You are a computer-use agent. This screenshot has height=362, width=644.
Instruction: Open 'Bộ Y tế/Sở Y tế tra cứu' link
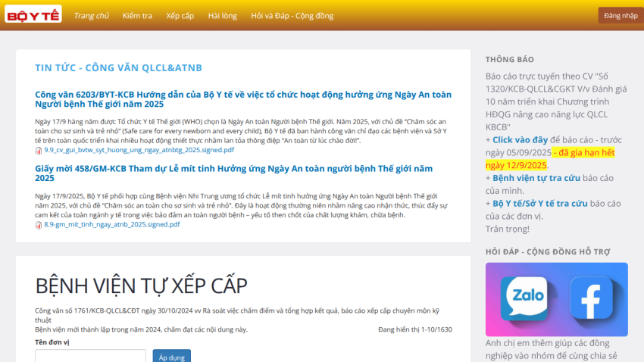point(540,204)
